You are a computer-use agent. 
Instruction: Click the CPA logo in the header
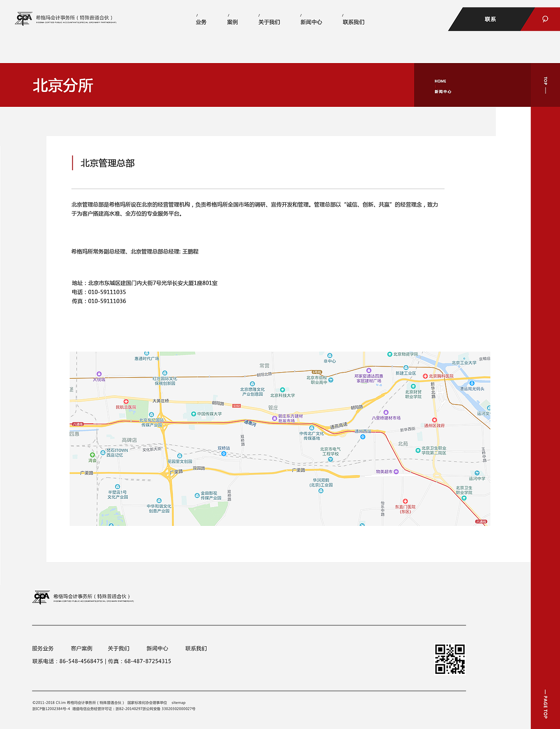(x=24, y=19)
